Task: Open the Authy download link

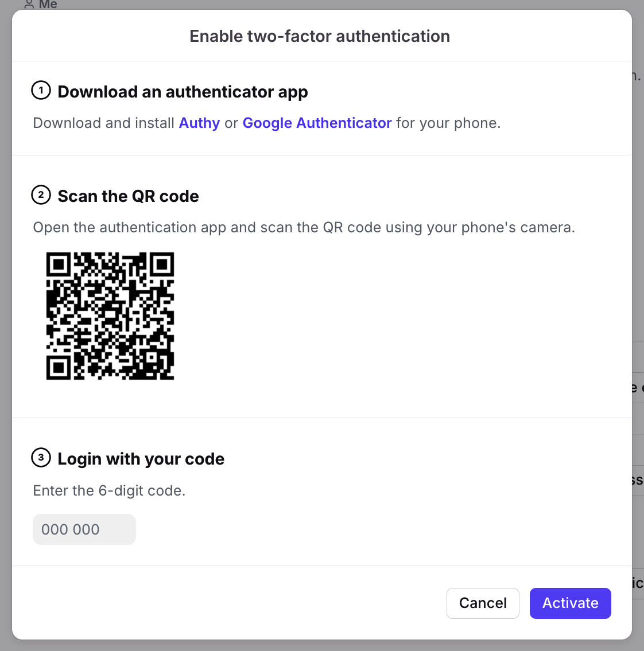Action: [x=199, y=123]
